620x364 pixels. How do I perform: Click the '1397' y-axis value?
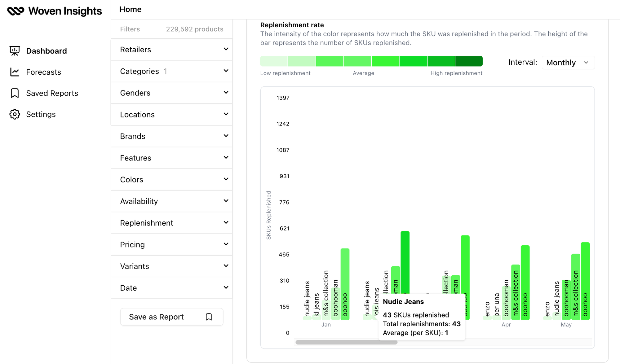[283, 98]
